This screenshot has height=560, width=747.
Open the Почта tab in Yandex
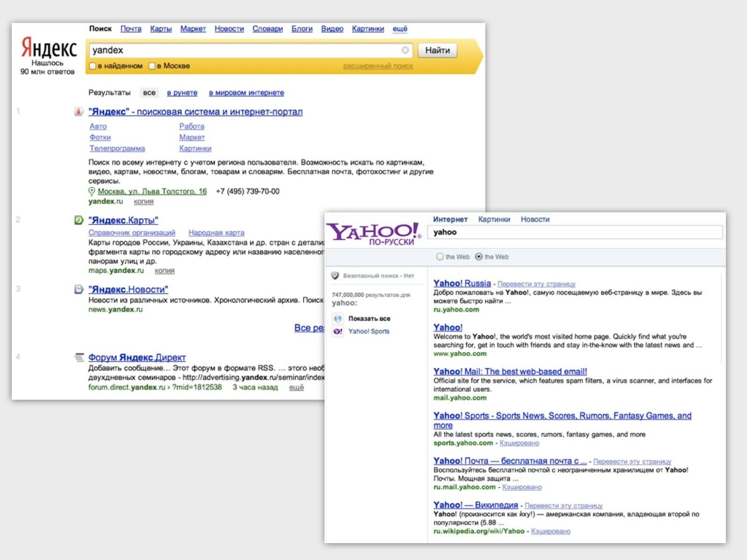coord(131,29)
